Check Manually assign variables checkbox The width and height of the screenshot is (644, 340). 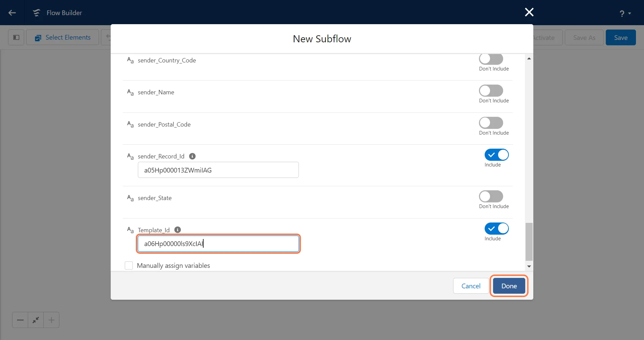[129, 265]
